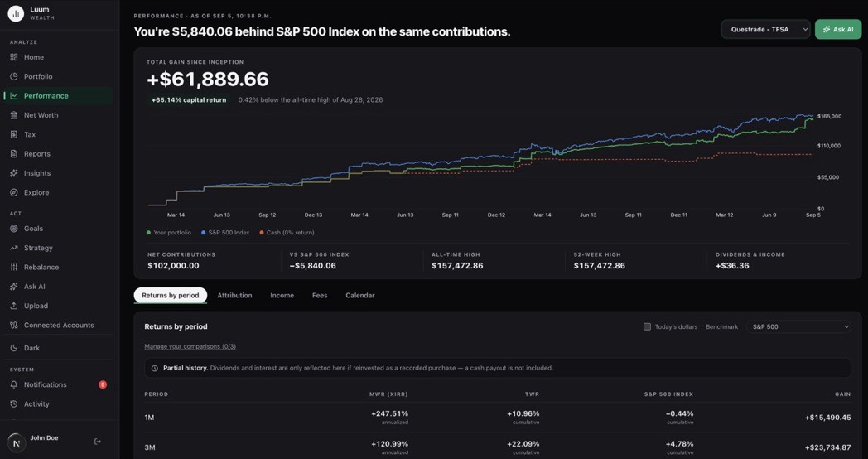This screenshot has height=459, width=868.
Task: Click the green Ask AI button
Action: click(x=838, y=29)
